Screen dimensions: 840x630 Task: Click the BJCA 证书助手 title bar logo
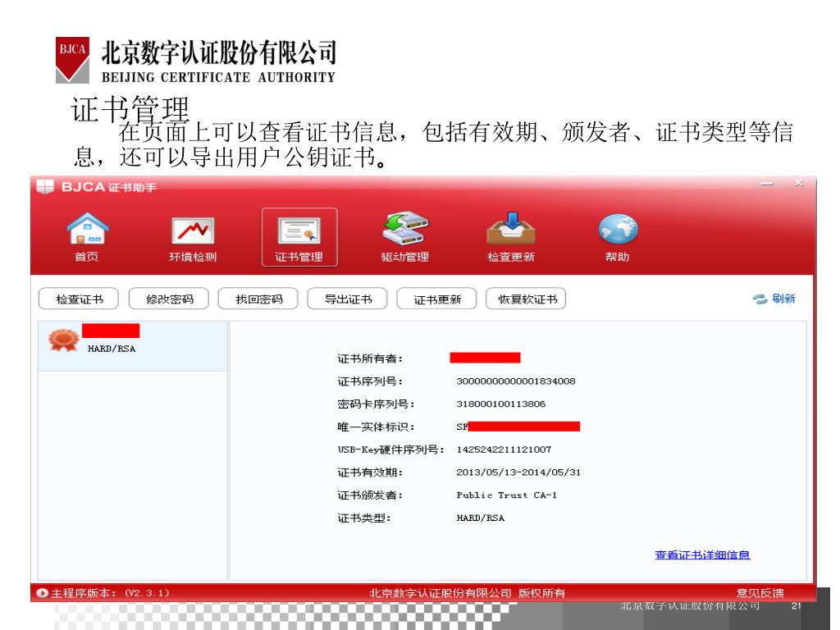point(45,186)
